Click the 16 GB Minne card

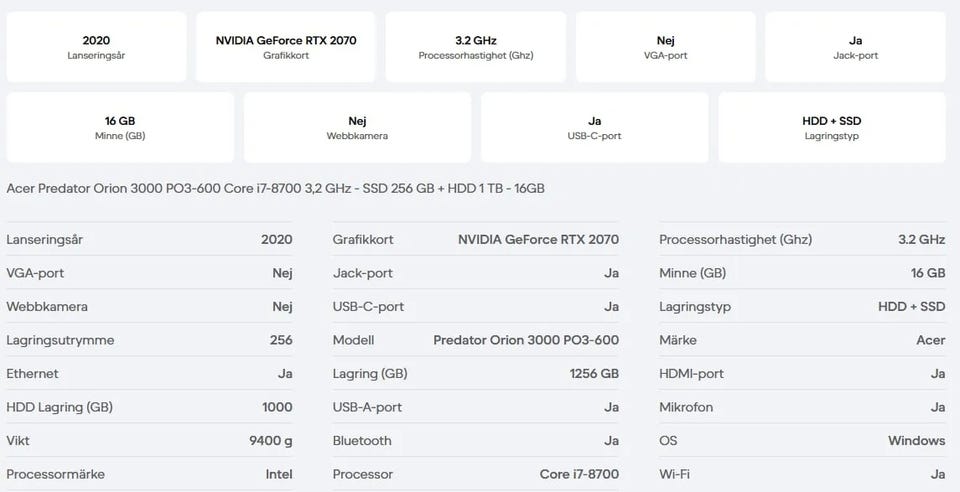pos(120,127)
